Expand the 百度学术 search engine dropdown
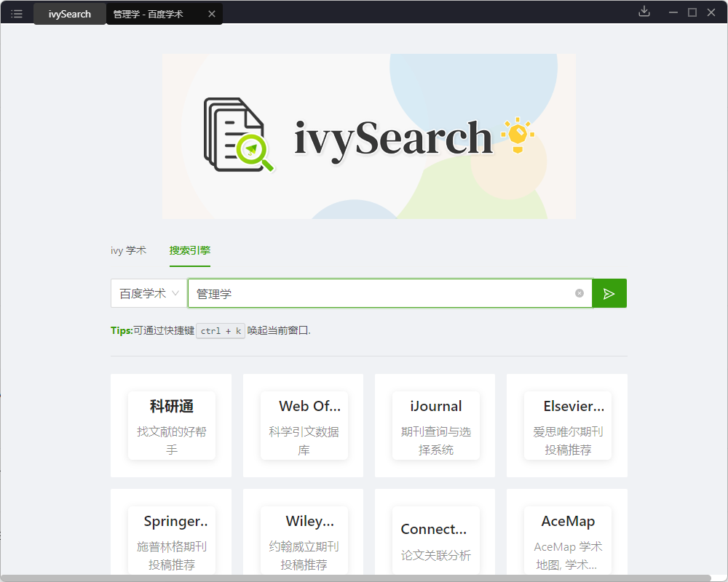Screen dimensions: 728x582 [x=149, y=293]
